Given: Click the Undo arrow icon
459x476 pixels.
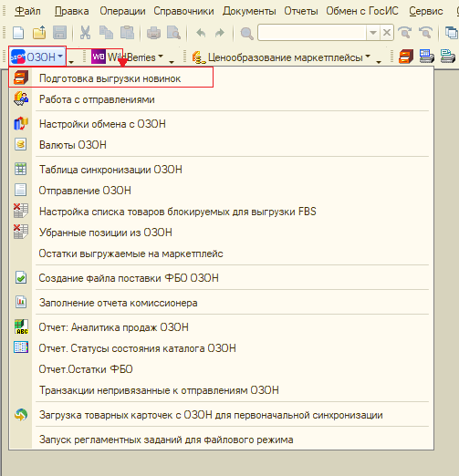Looking at the screenshot, I should click(201, 33).
